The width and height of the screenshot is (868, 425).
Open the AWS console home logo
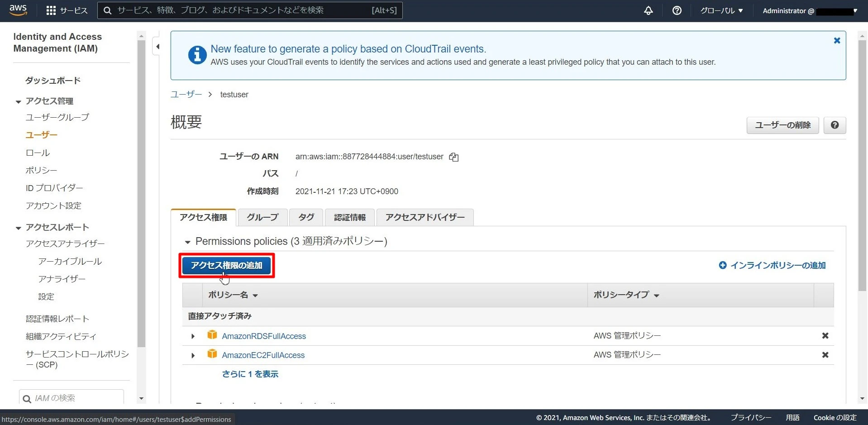pyautogui.click(x=18, y=10)
